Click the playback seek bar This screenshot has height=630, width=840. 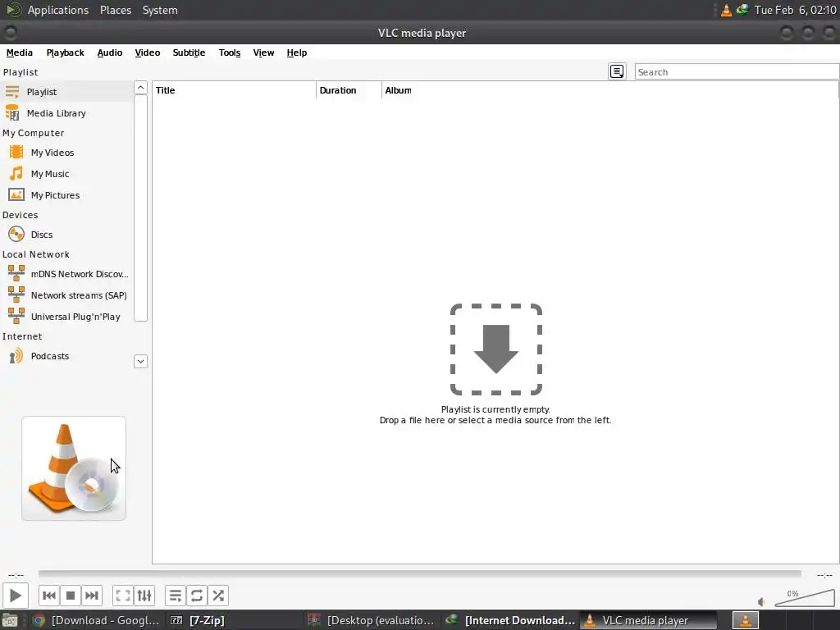pos(419,573)
